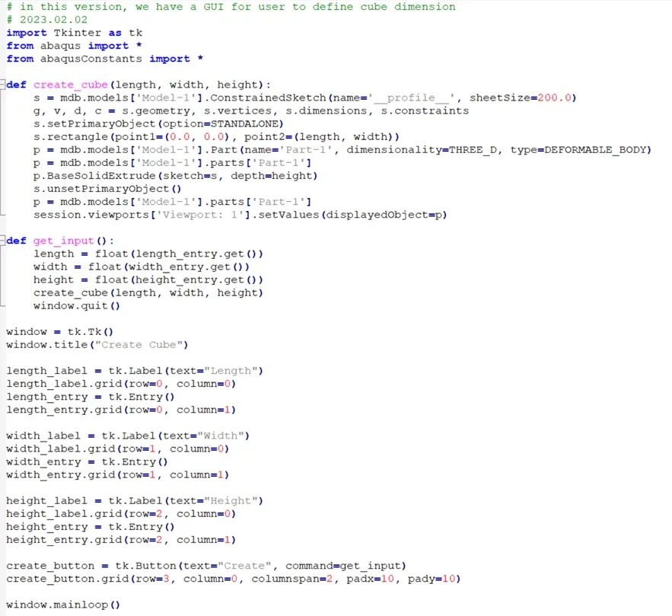
Task: Click the 'g, v, d, c = s.geometry' line
Action: (x=251, y=111)
